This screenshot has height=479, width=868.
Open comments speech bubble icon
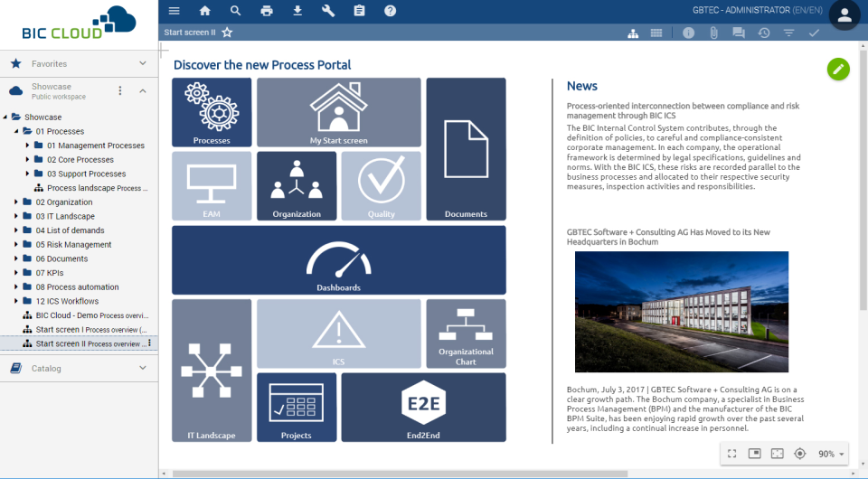pos(739,33)
